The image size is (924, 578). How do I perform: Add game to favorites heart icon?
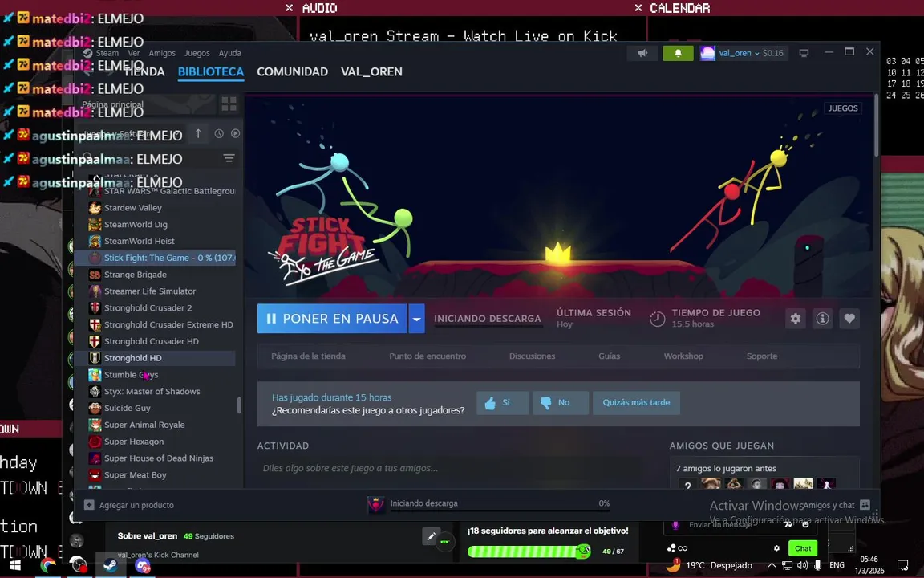coord(849,319)
